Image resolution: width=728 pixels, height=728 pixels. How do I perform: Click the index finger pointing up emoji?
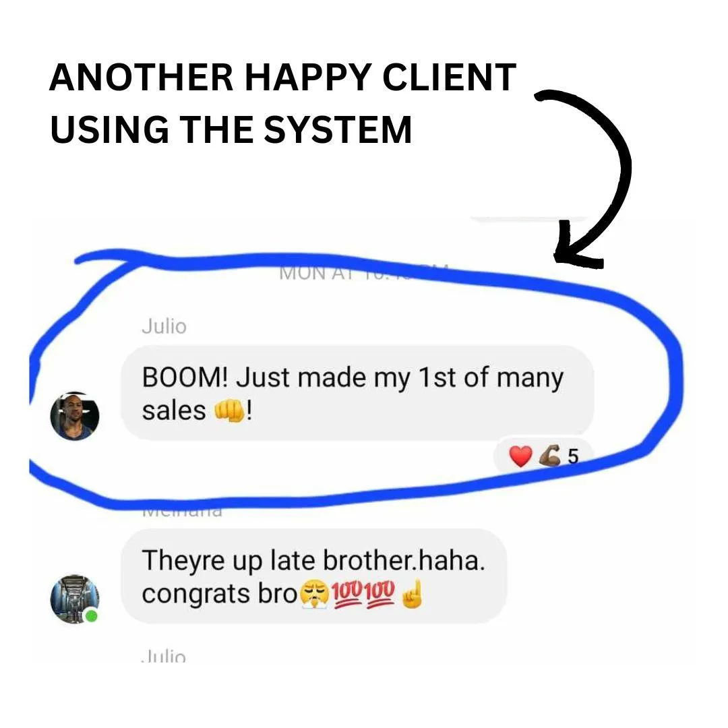pyautogui.click(x=411, y=595)
